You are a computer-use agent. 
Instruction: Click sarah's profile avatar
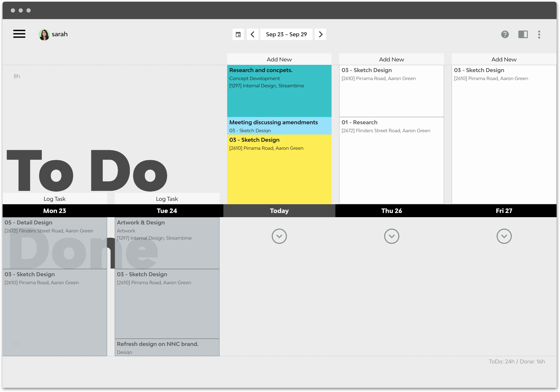coord(44,34)
